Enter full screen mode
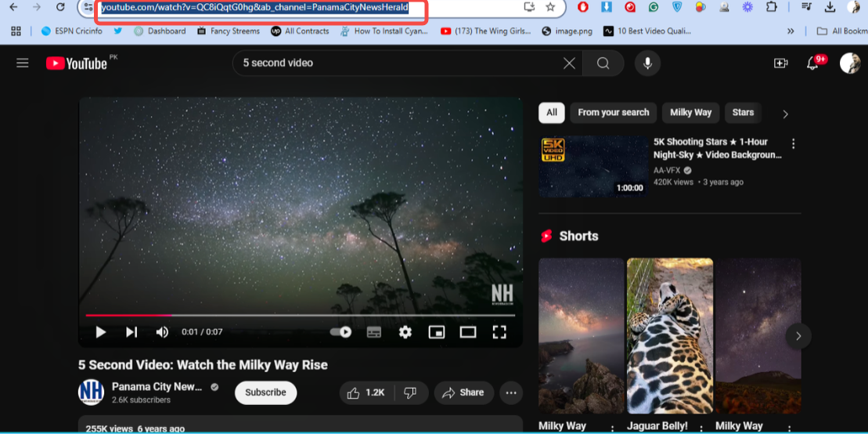 point(499,332)
